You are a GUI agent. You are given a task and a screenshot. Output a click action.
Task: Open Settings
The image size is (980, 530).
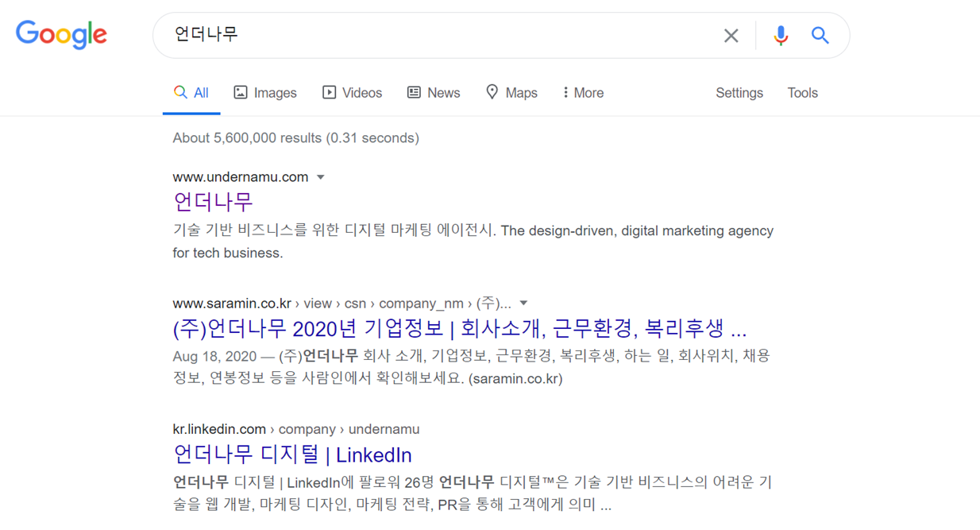[x=739, y=93]
